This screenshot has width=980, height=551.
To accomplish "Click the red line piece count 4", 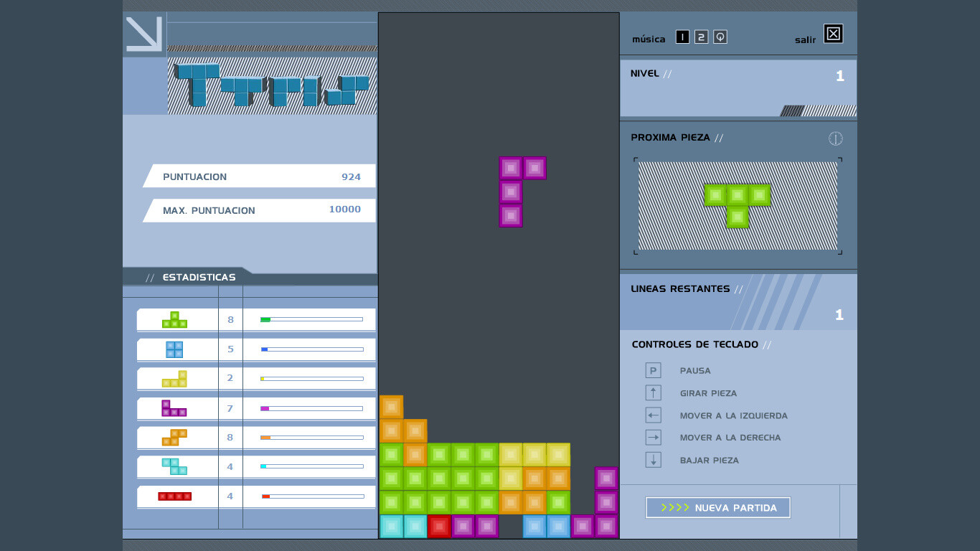I will pyautogui.click(x=230, y=496).
